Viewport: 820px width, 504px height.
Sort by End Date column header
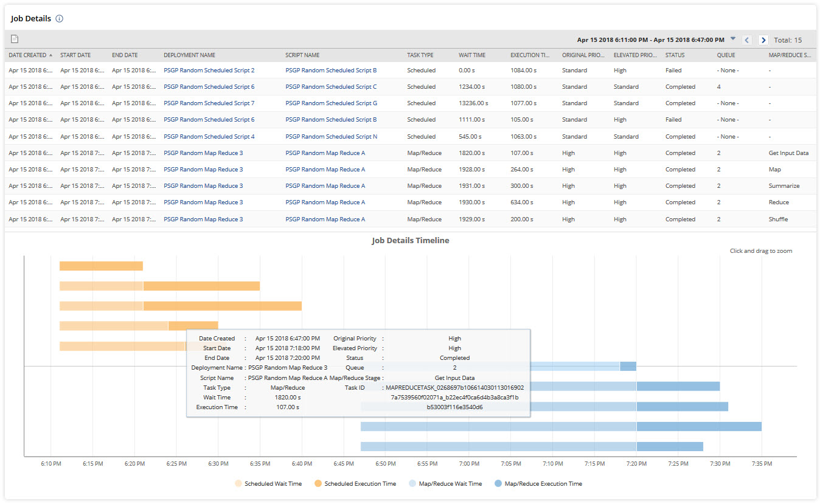coord(125,55)
